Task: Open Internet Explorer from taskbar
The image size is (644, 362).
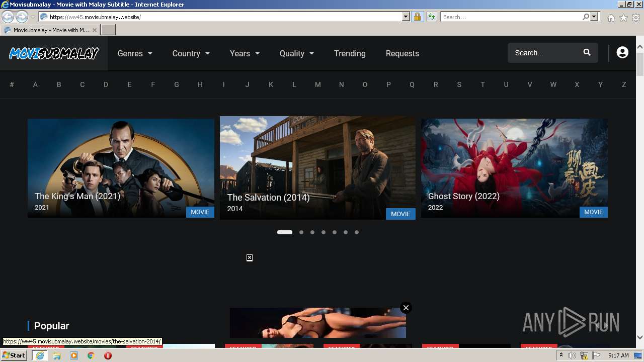Action: point(40,355)
